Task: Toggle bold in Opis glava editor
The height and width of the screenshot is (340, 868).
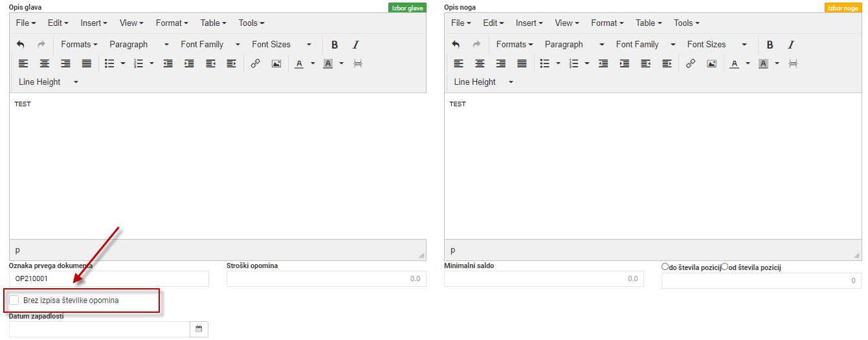Action: (335, 45)
